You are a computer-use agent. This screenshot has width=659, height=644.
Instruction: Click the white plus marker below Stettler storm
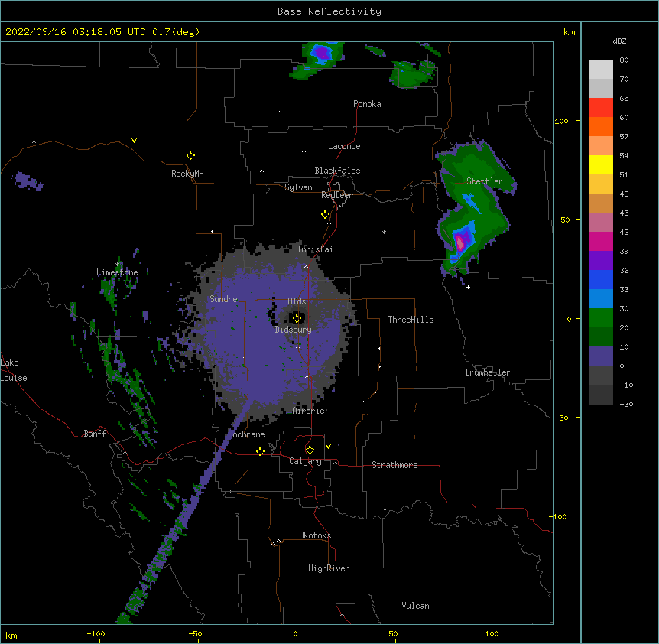coord(468,287)
